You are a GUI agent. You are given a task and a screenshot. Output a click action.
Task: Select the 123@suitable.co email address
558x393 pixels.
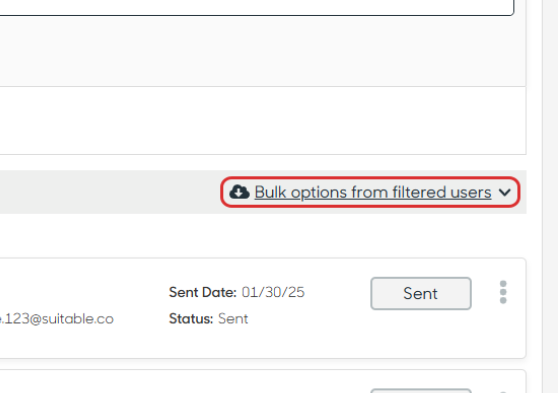click(x=57, y=319)
